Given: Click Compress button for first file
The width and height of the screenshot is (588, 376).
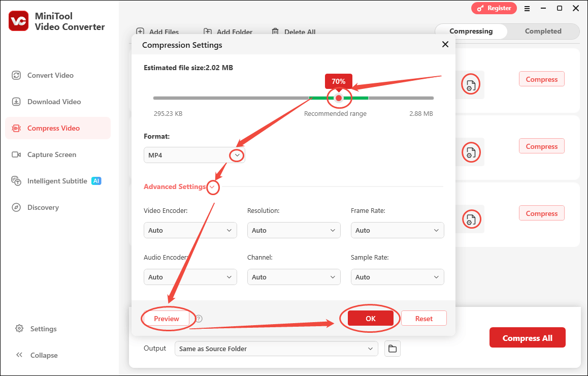Looking at the screenshot, I should 541,79.
